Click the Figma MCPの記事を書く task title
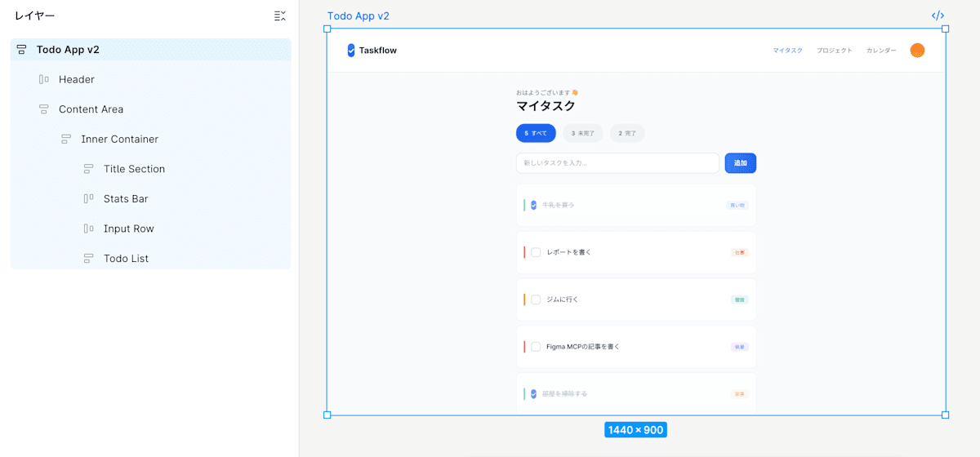 pos(583,347)
